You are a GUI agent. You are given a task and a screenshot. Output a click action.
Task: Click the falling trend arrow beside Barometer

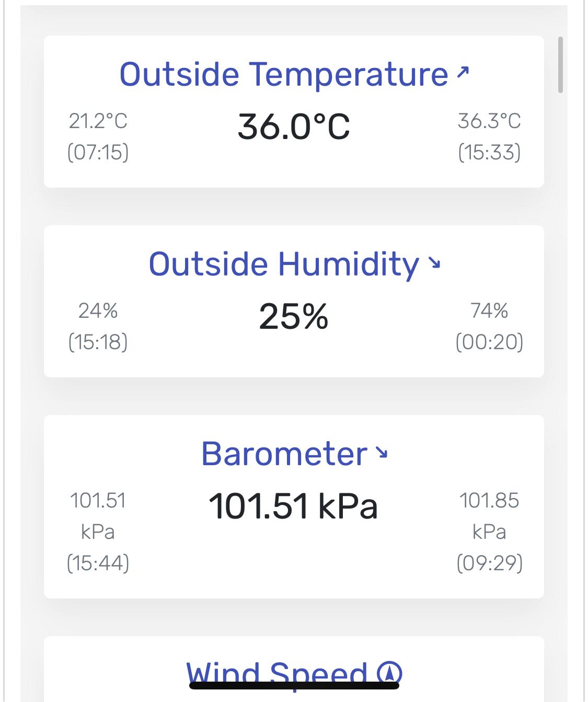382,452
